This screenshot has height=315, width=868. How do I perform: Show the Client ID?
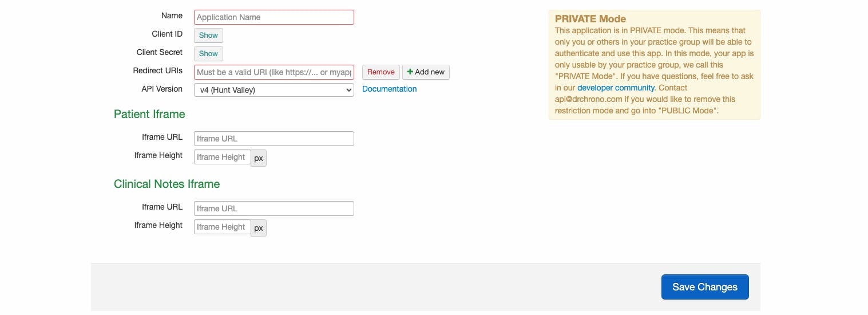point(208,36)
